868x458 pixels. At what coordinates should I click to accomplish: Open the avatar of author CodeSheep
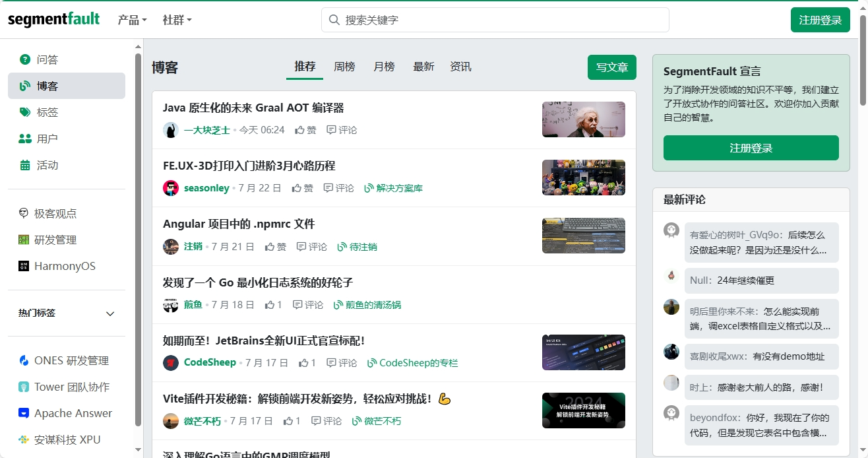171,362
